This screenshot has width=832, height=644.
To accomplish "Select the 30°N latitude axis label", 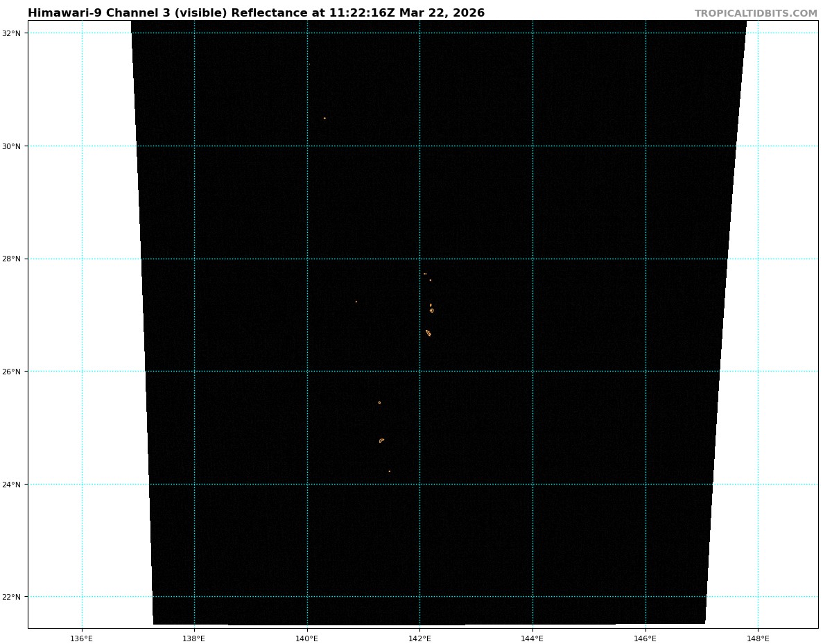I will pos(14,146).
